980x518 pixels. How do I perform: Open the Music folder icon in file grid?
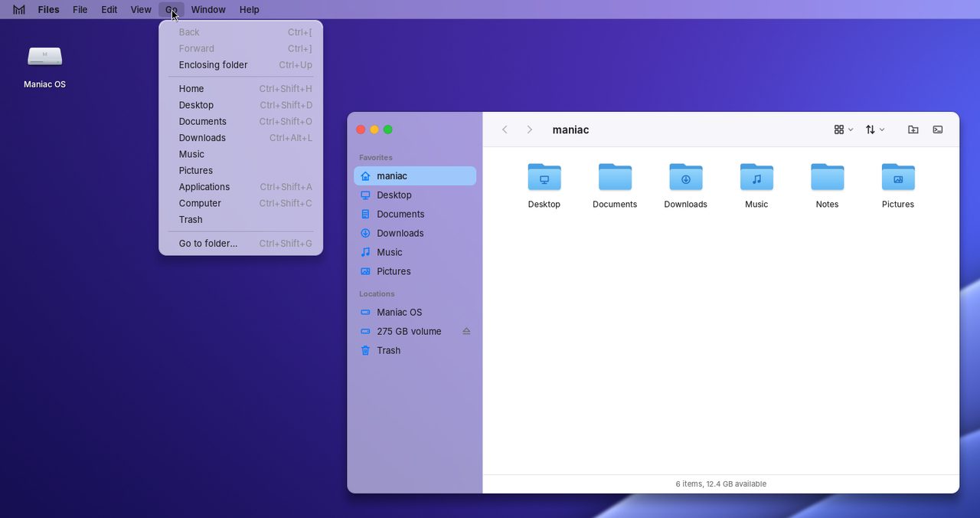click(x=756, y=177)
